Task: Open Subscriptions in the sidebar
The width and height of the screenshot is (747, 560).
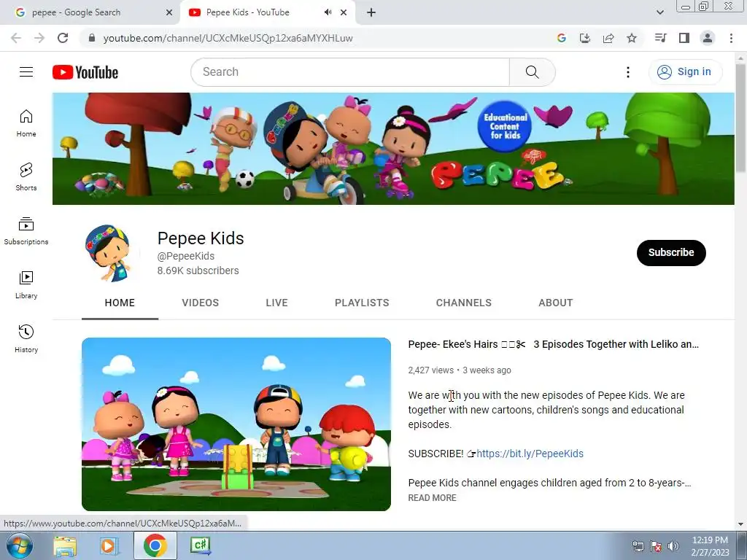Action: 26,231
